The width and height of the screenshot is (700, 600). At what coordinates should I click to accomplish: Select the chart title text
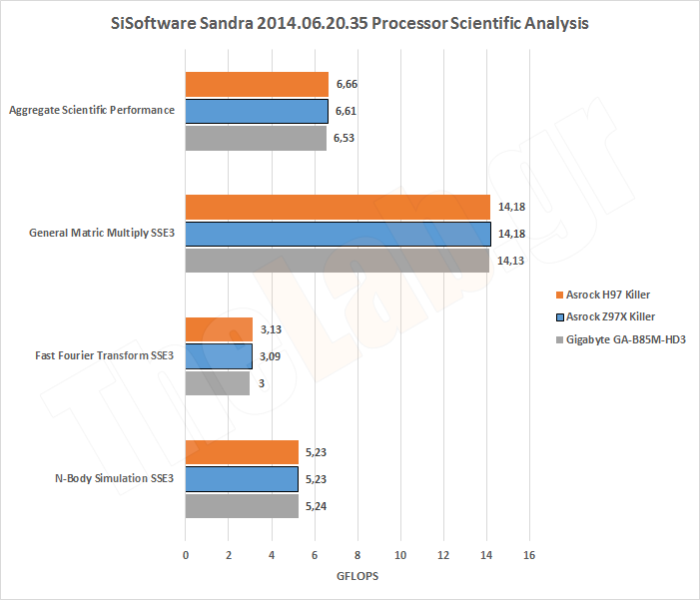[x=349, y=23]
